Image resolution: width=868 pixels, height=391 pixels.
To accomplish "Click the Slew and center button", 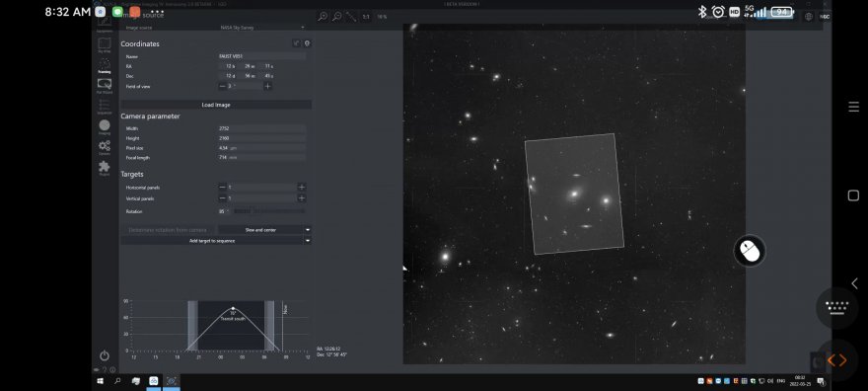I will click(x=260, y=230).
